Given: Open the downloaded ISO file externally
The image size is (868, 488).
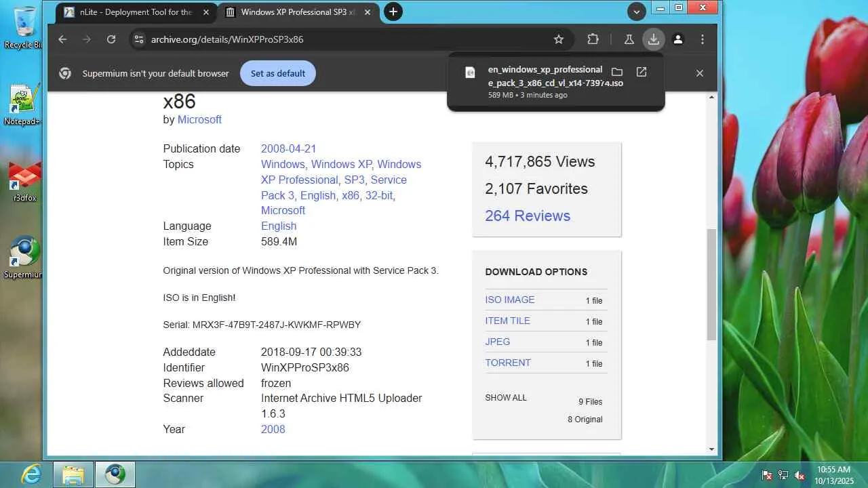Looking at the screenshot, I should pyautogui.click(x=642, y=72).
